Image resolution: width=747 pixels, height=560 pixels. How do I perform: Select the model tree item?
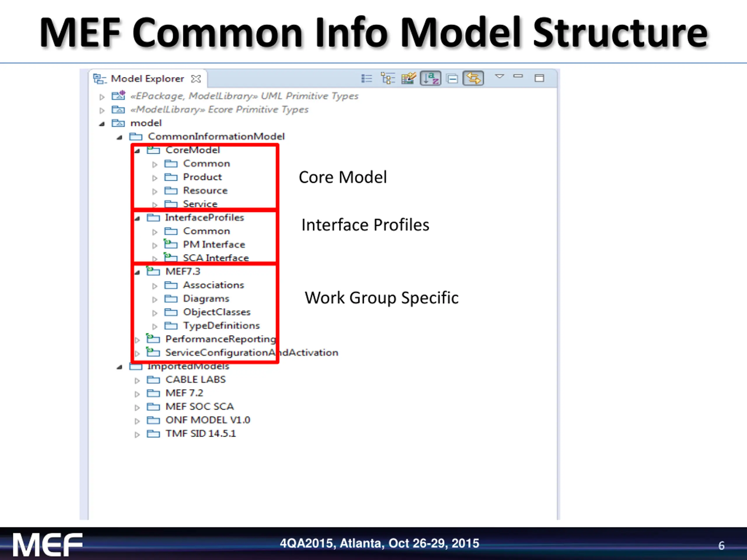[146, 123]
